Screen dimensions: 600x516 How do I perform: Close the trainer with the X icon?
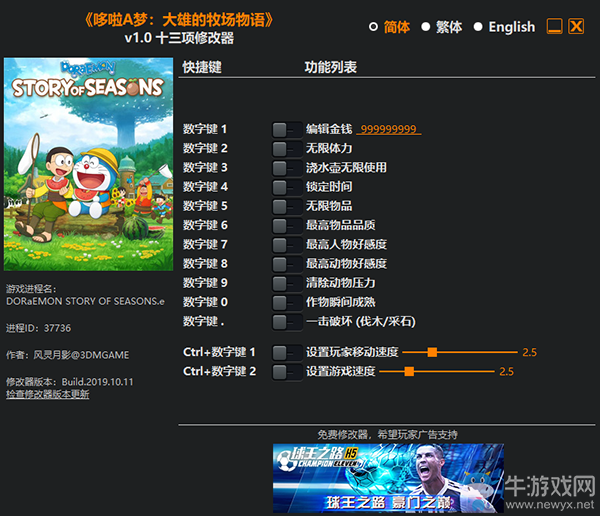[576, 26]
